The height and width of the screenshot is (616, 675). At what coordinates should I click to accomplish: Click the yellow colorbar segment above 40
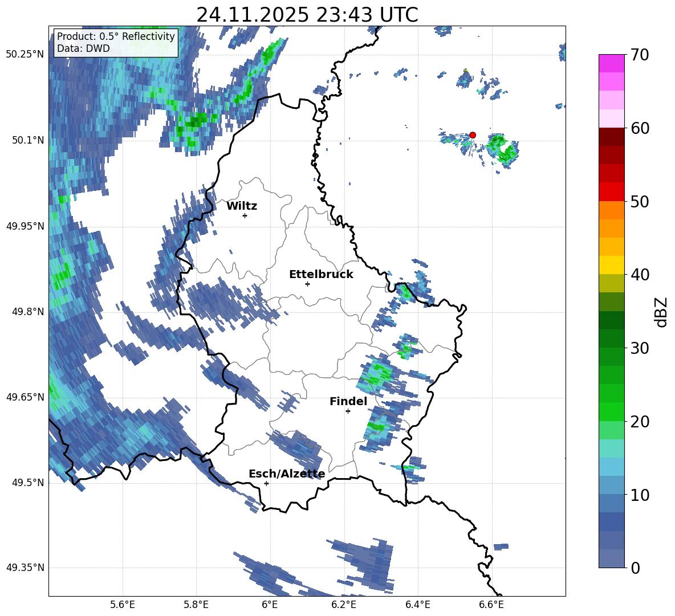click(611, 265)
